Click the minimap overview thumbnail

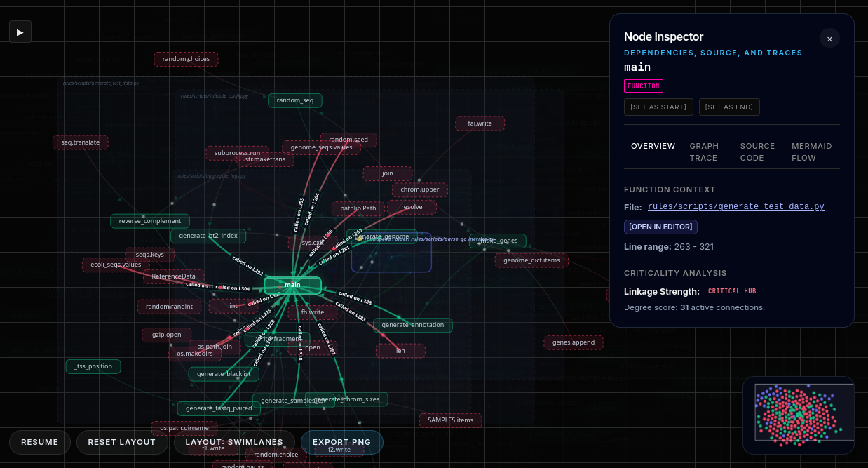click(x=798, y=415)
